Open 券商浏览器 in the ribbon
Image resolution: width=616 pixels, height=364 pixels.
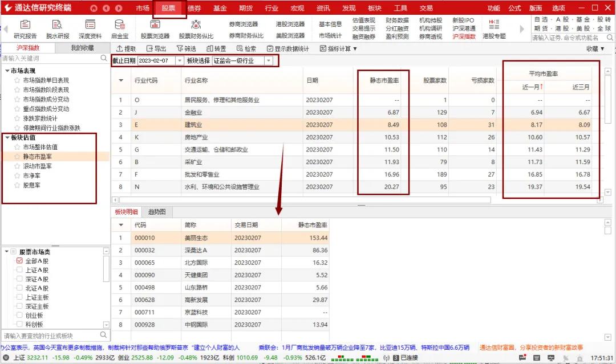[x=244, y=24]
